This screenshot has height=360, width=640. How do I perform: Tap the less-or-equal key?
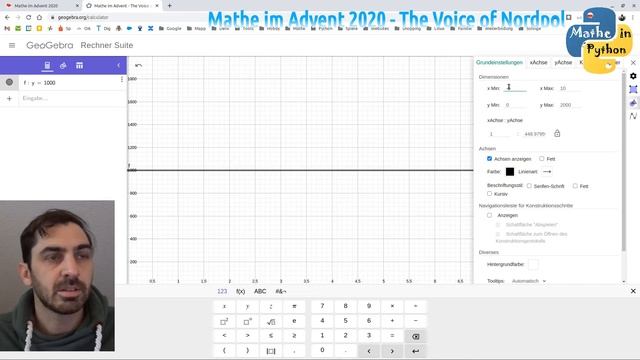coord(271,336)
